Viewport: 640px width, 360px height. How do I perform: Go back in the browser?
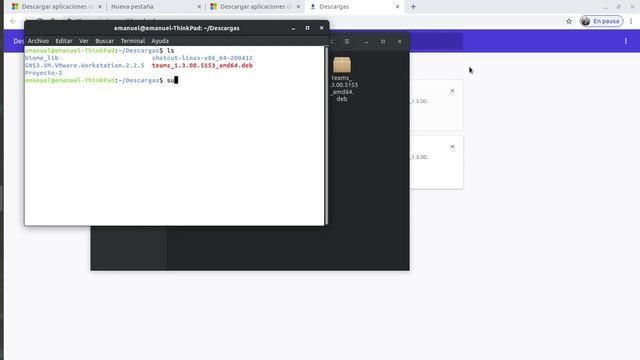pos(13,21)
